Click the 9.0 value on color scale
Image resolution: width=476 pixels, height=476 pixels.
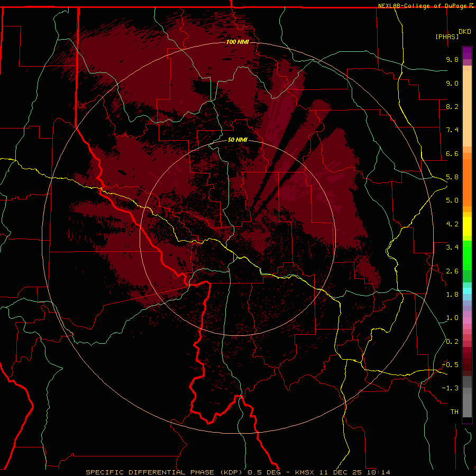(x=452, y=83)
